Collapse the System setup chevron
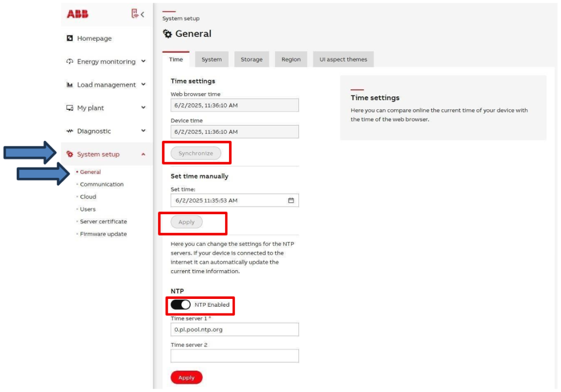Image resolution: width=561 pixels, height=392 pixels. click(144, 154)
